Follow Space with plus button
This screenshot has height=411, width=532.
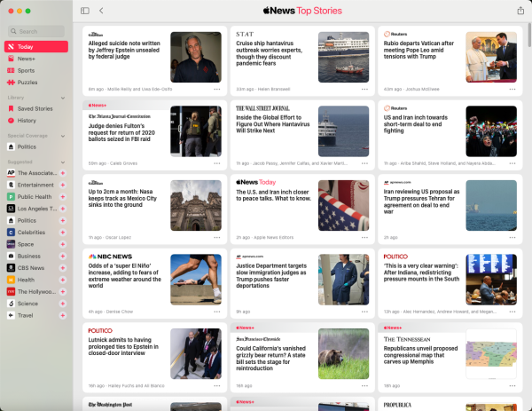click(x=63, y=245)
